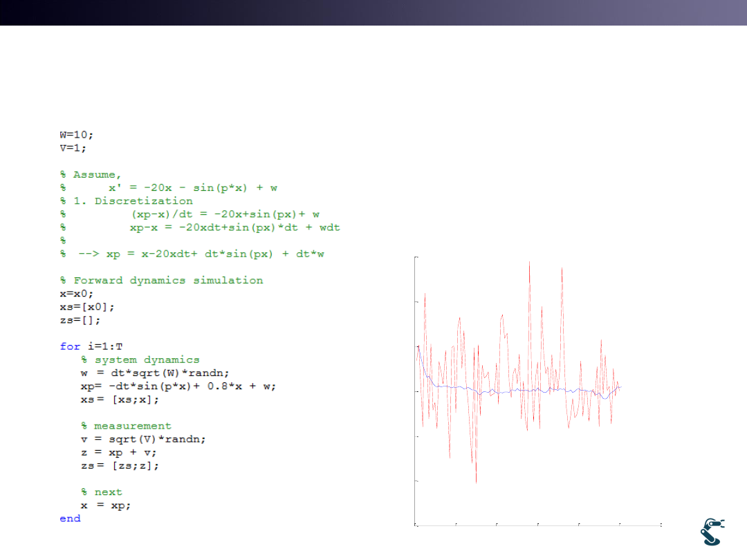The width and height of the screenshot is (747, 560).
Task: Click the 'for i=1:T' loop statement
Action: coord(91,346)
